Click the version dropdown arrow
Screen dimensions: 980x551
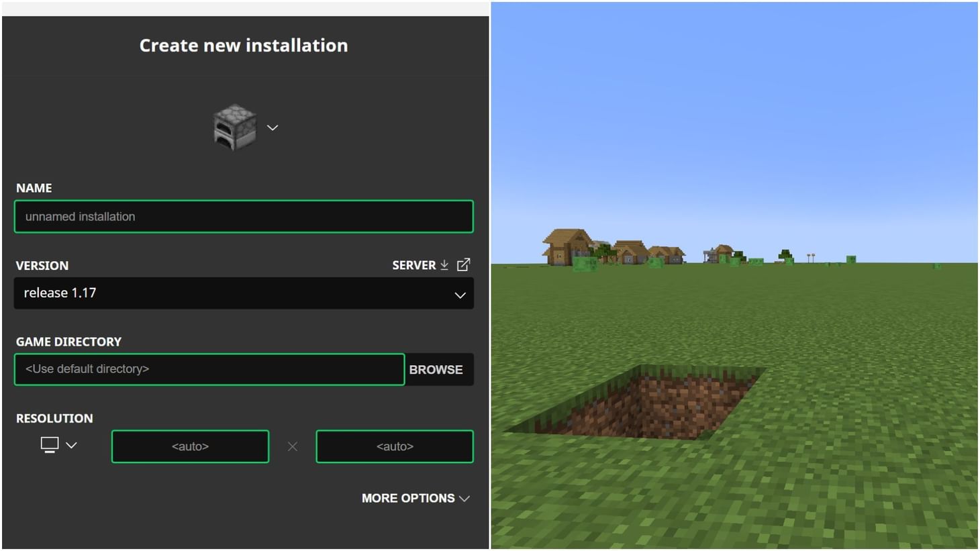(459, 295)
